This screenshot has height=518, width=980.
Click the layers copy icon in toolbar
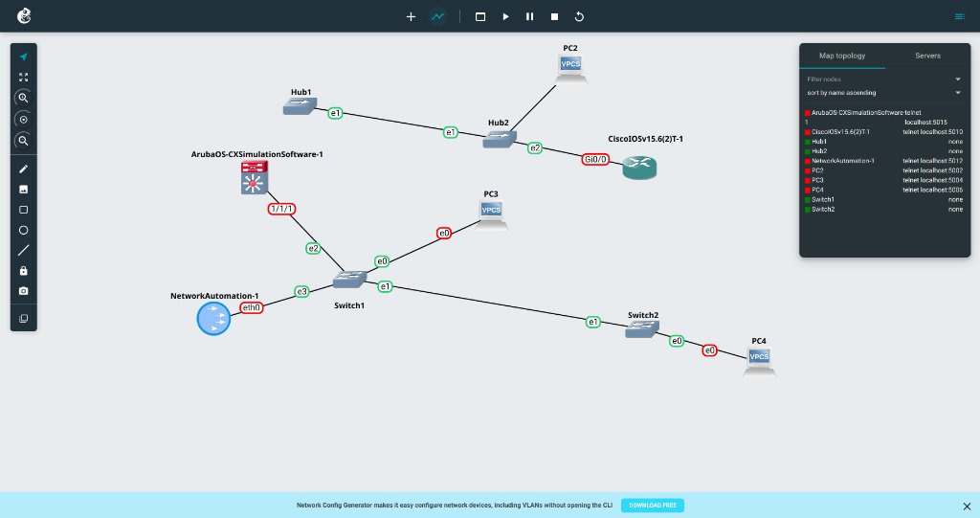[x=24, y=319]
